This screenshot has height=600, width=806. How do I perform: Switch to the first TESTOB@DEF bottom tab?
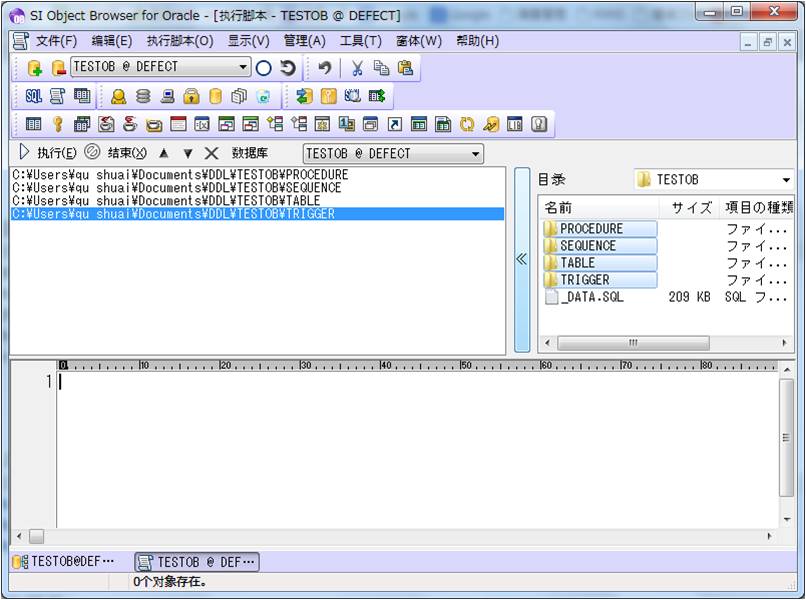tap(64, 562)
